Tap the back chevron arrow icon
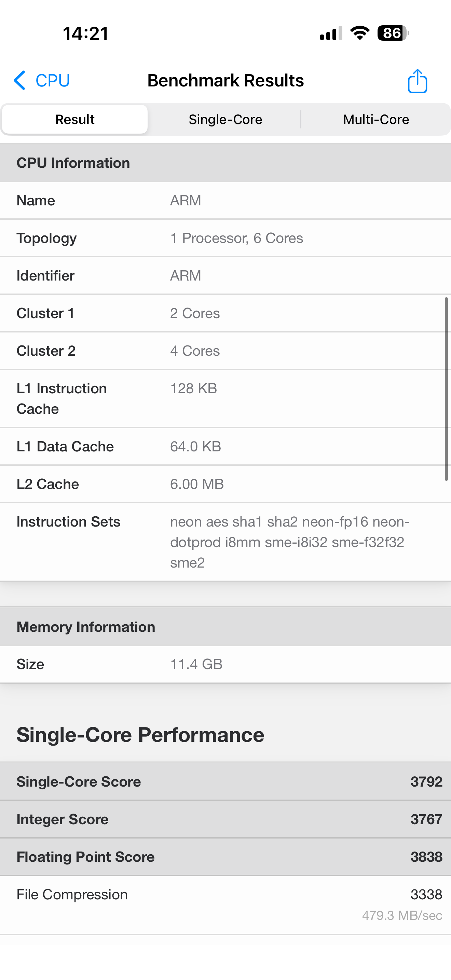Screen dimensions: 451x980 [20, 80]
